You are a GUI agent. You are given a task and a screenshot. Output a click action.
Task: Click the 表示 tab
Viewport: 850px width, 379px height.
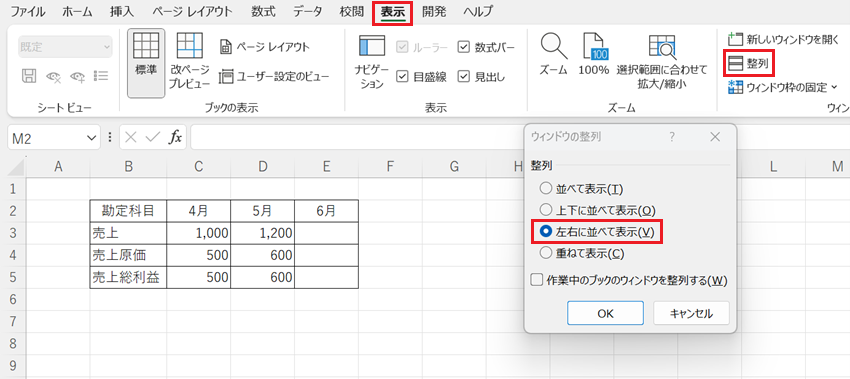click(393, 12)
